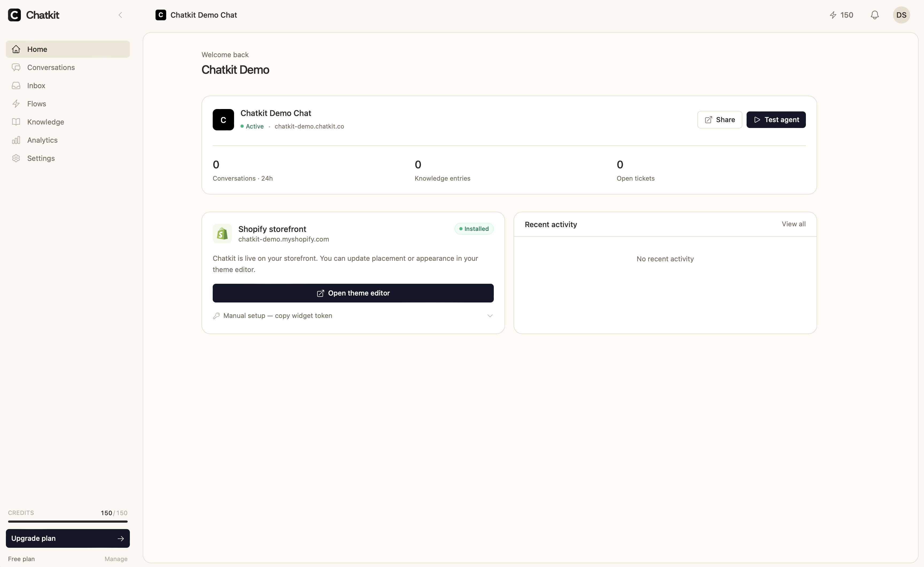Click the Chatkit Demo Chat header title
The image size is (924, 567).
pos(204,15)
